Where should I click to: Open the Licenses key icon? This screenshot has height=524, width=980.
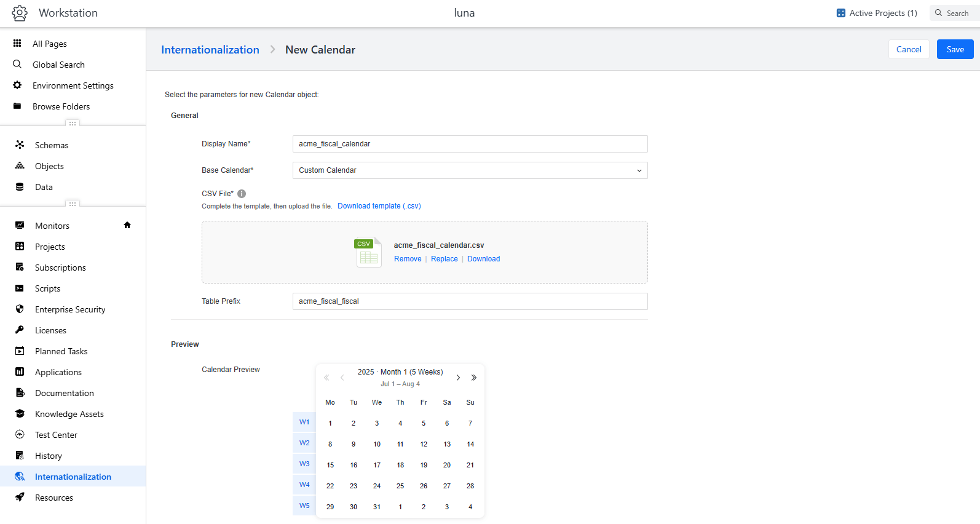pos(20,330)
